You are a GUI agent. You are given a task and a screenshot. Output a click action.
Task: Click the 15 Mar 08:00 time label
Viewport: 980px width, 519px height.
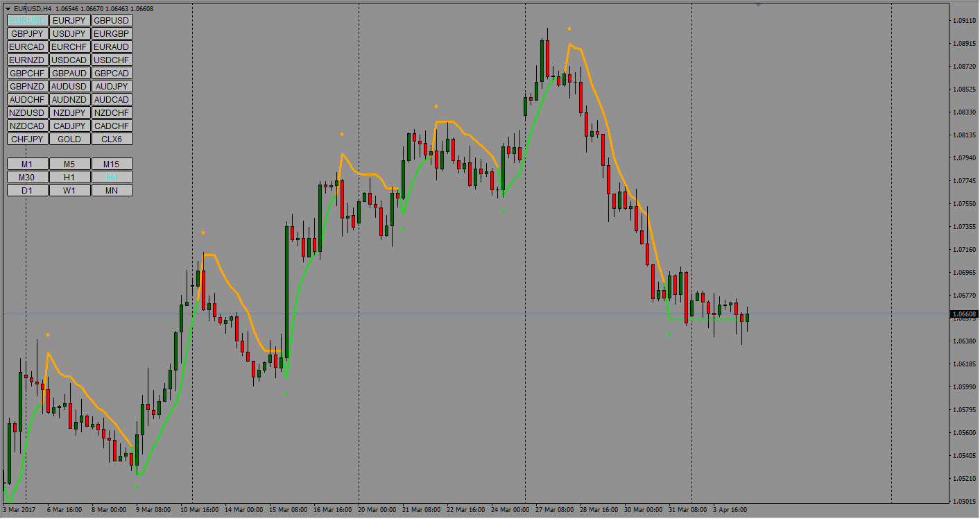tap(288, 510)
